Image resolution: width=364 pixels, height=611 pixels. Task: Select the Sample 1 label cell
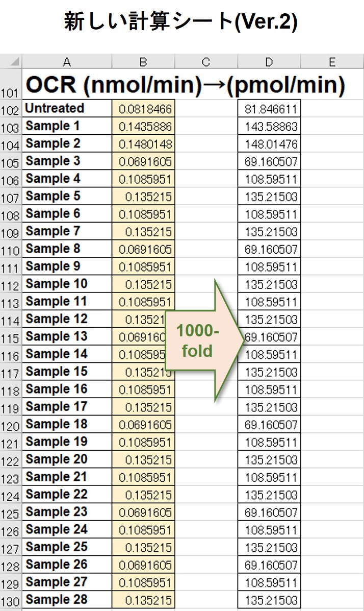[x=67, y=126]
